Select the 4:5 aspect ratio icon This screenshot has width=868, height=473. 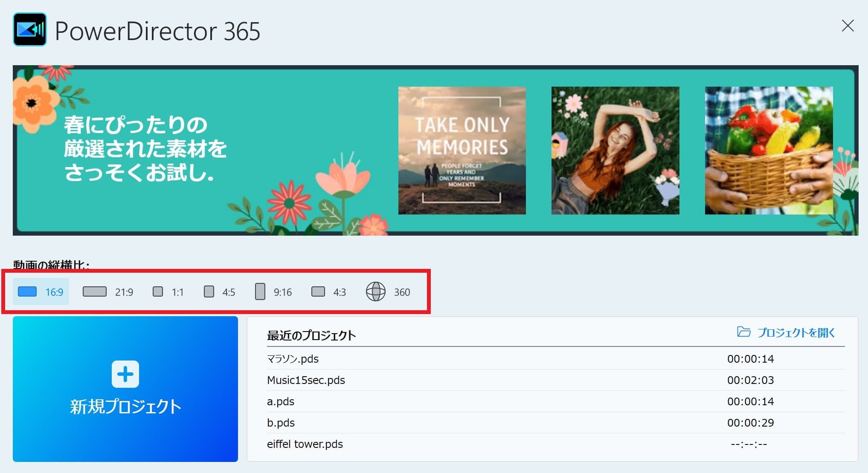[x=209, y=292]
